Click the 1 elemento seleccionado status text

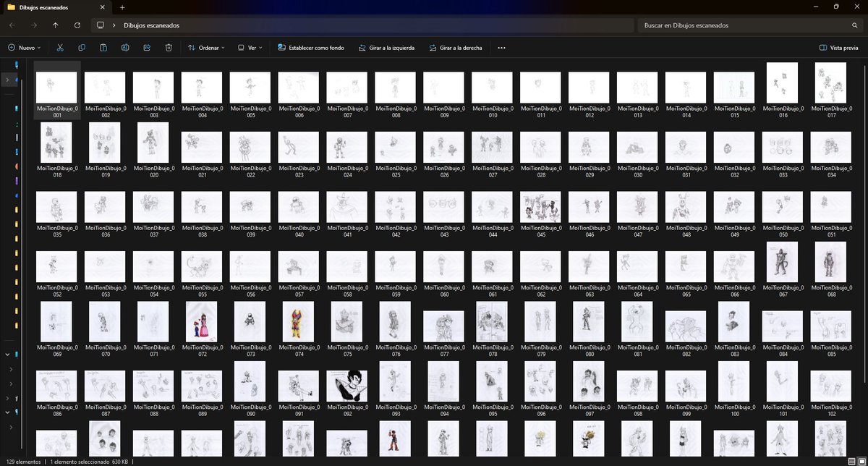(x=80, y=461)
